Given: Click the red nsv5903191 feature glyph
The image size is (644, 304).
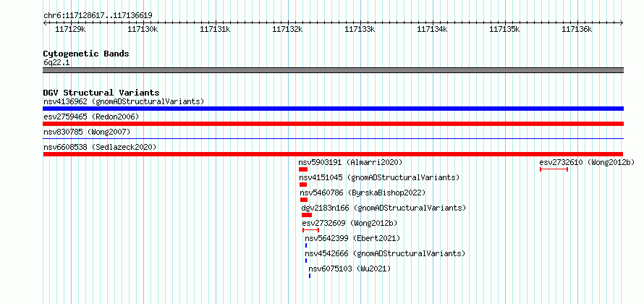Looking at the screenshot, I should [x=303, y=169].
